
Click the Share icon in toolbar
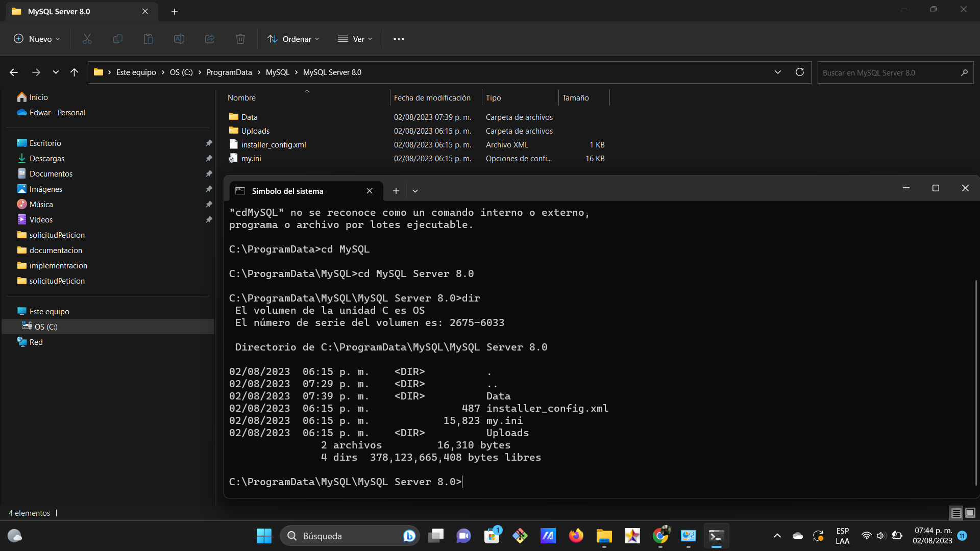click(x=210, y=39)
